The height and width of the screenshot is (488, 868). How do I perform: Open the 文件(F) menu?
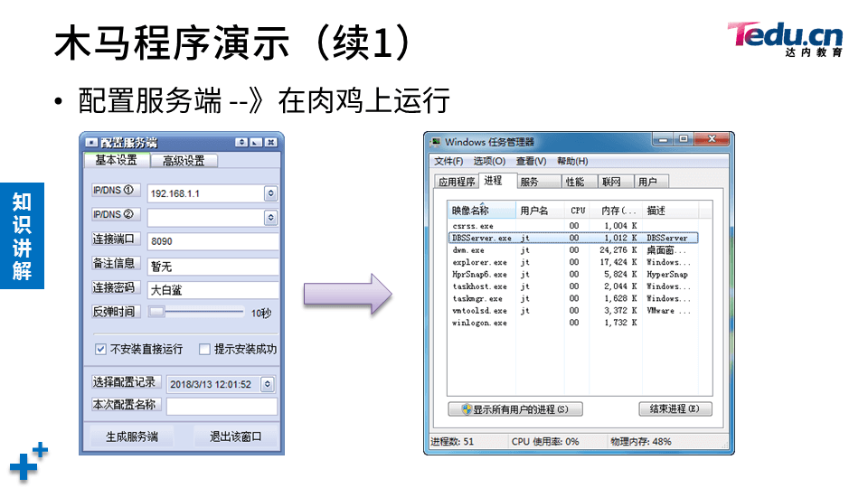pyautogui.click(x=448, y=161)
